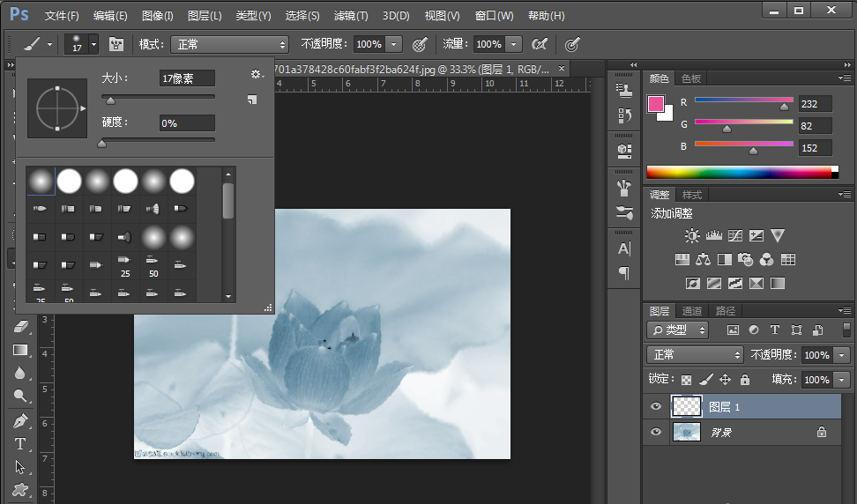Select the Gradient tool
857x504 pixels.
(20, 350)
